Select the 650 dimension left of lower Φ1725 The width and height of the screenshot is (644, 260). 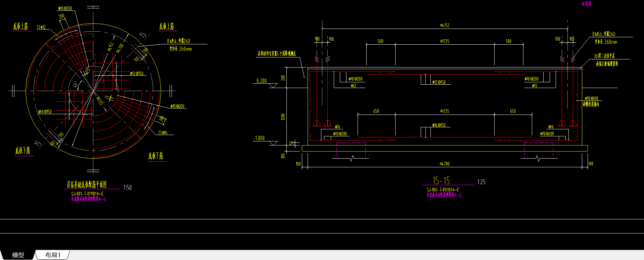pyautogui.click(x=376, y=111)
